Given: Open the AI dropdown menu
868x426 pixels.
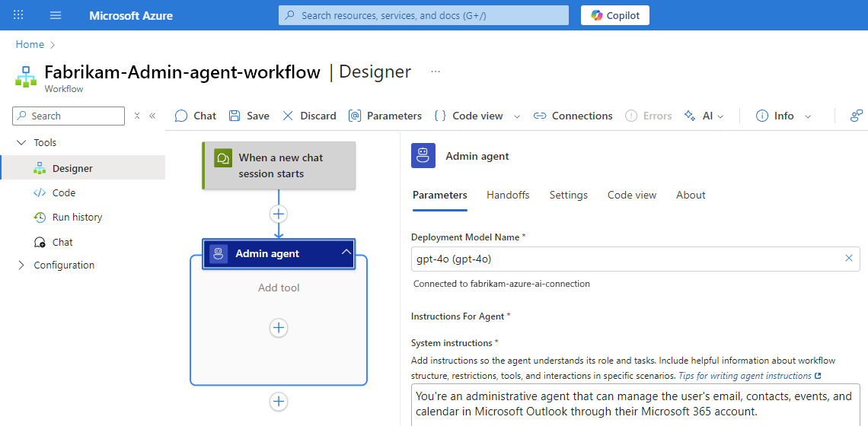Looking at the screenshot, I should pos(720,116).
